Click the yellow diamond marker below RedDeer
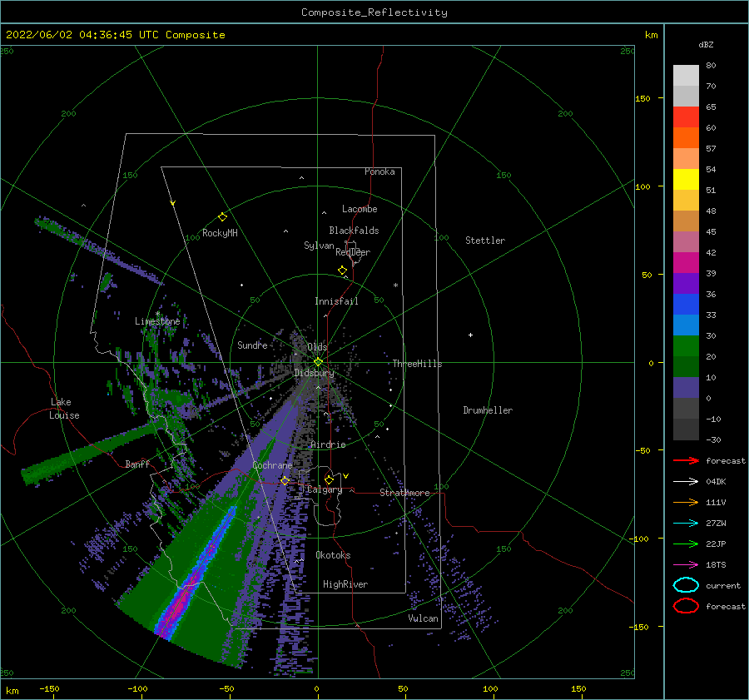The height and width of the screenshot is (700, 749). point(343,270)
